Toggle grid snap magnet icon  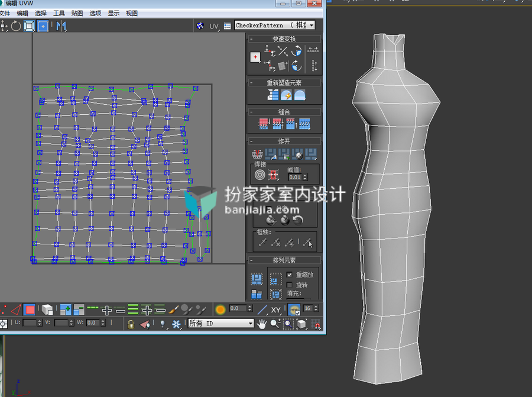tap(316, 324)
